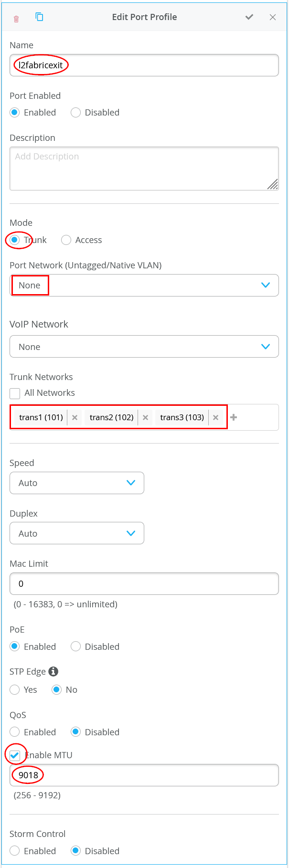Click the duplicate profile copy icon
The image size is (289, 868).
[x=39, y=17]
